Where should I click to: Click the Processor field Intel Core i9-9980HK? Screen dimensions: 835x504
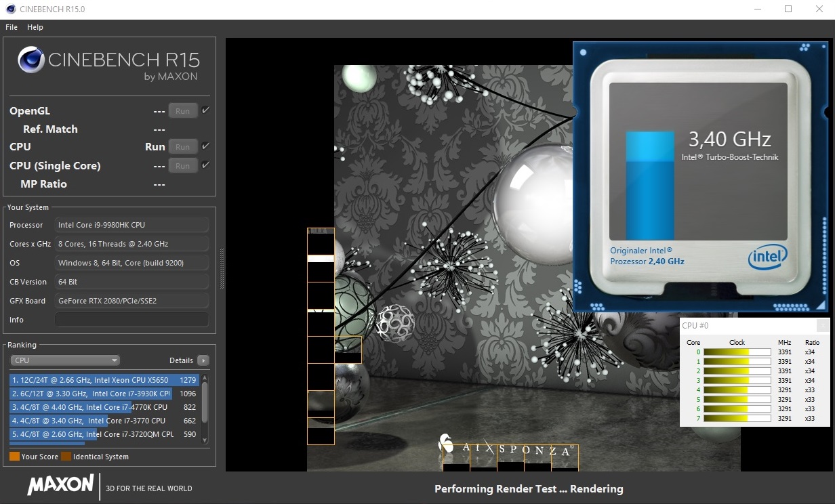coord(131,225)
